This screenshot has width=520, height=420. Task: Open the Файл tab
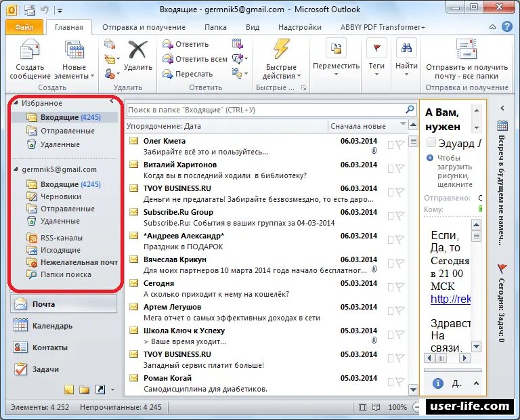point(24,27)
